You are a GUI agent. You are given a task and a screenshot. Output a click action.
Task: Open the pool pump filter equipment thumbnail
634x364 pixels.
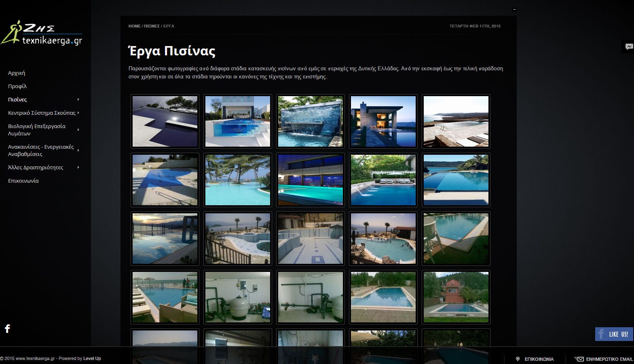(238, 297)
